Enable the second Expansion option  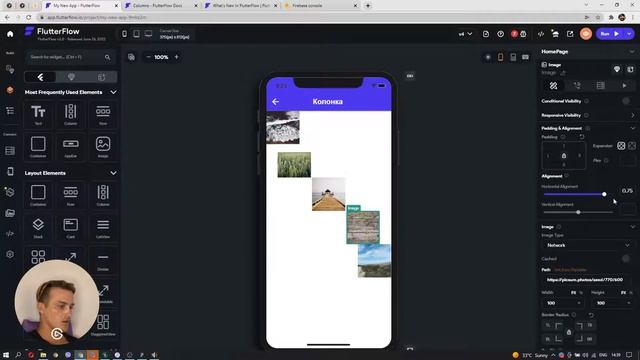632,146
